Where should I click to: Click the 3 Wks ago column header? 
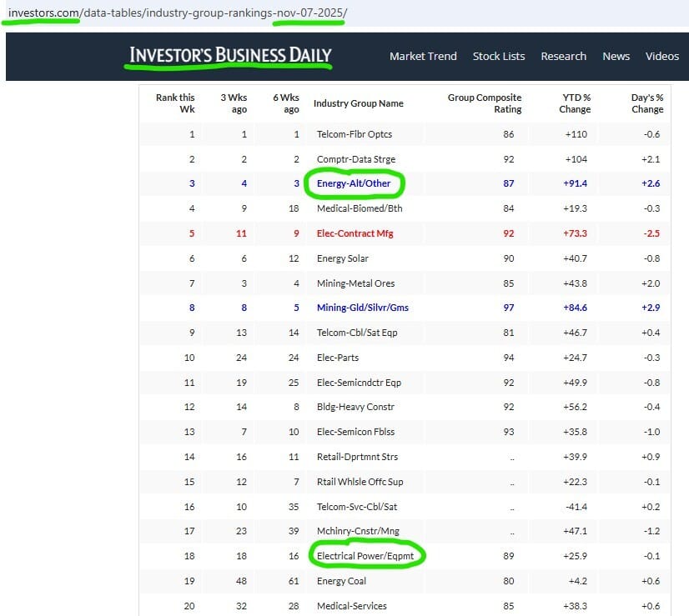click(234, 103)
